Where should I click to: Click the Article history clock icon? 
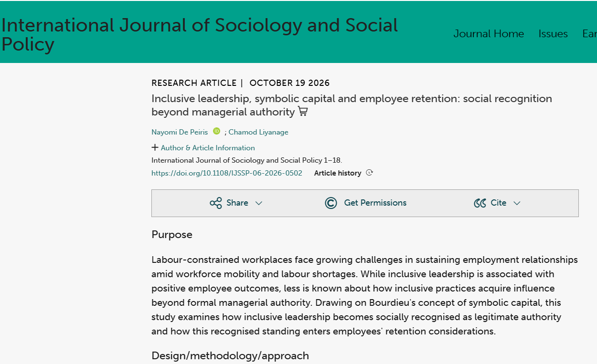click(369, 173)
